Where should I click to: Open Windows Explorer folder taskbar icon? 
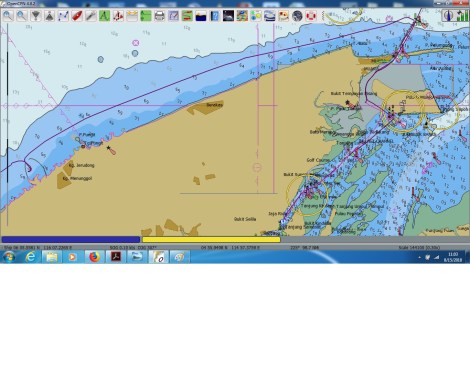pos(52,257)
